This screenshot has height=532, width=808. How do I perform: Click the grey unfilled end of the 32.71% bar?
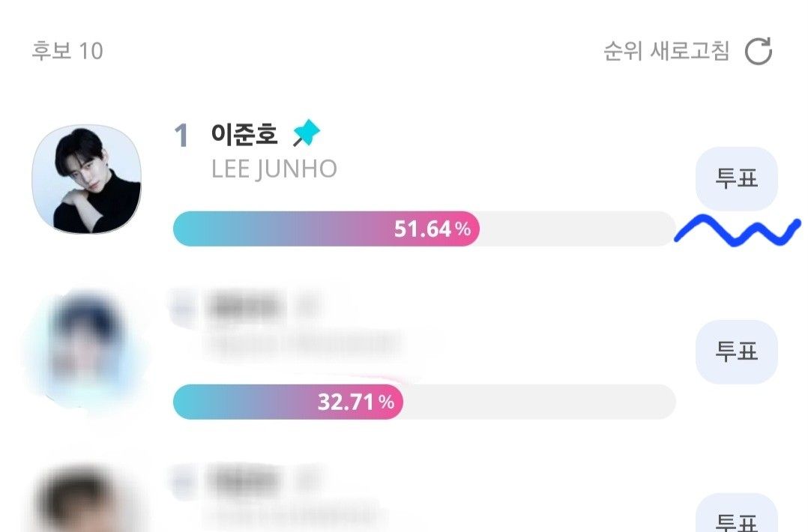(540, 402)
